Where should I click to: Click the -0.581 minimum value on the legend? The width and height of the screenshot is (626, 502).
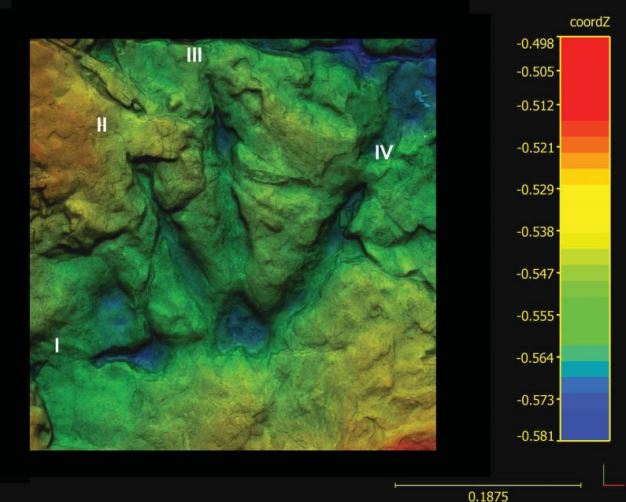[533, 436]
